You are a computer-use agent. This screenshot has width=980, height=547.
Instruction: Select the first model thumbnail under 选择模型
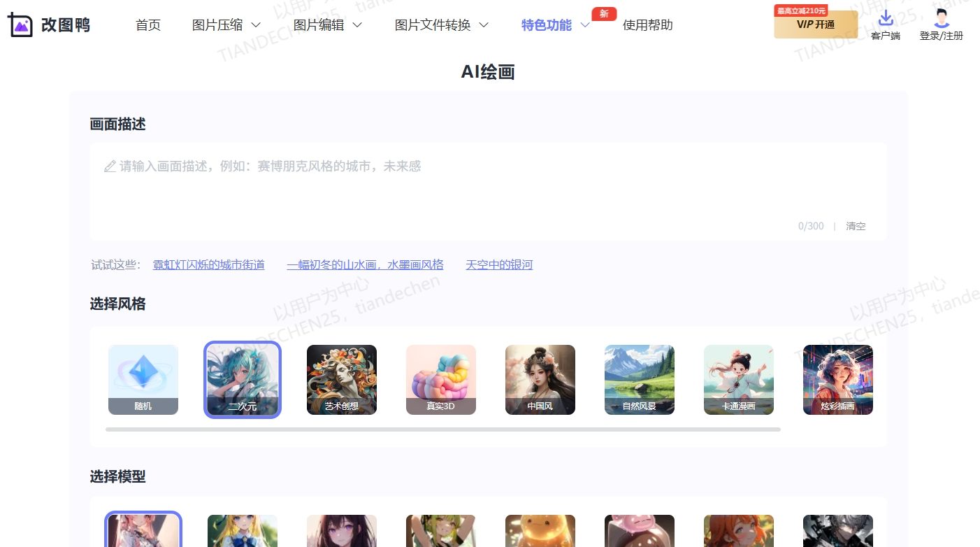[143, 530]
